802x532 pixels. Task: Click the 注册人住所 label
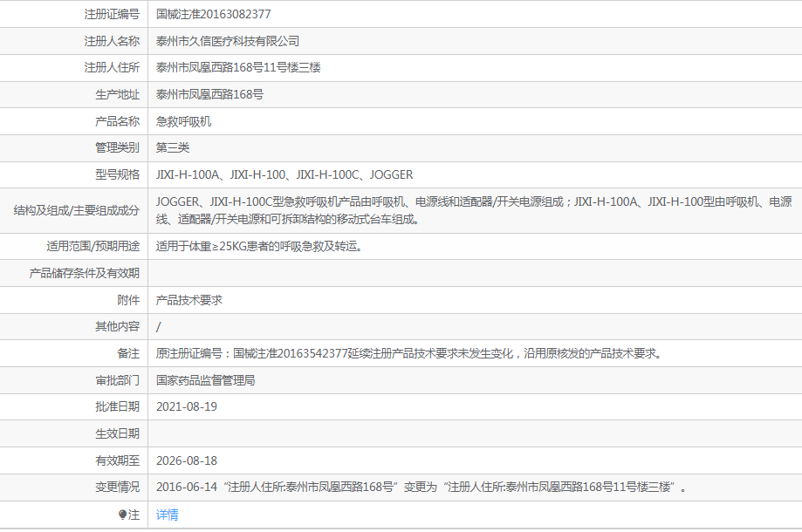(x=112, y=67)
